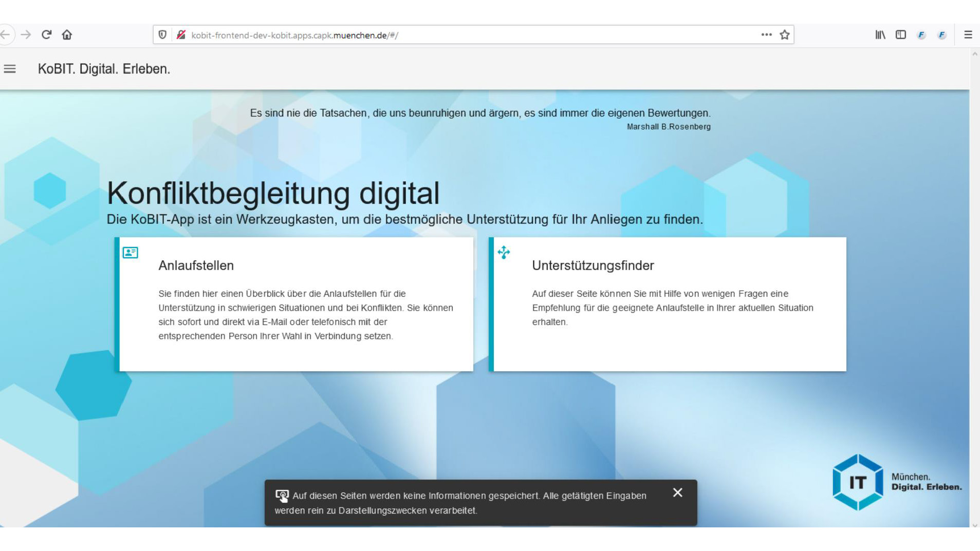Open the browser home page
The width and height of the screenshot is (980, 551).
[67, 35]
